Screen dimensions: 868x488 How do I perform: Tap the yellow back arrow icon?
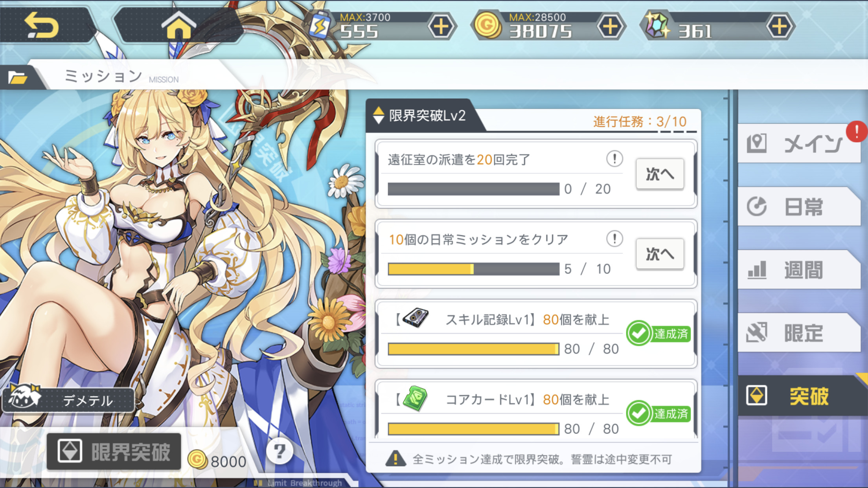coord(42,25)
